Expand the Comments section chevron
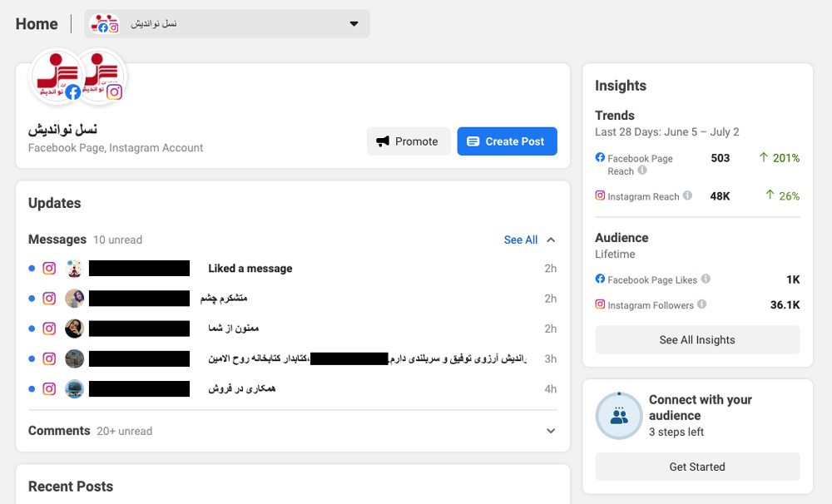This screenshot has height=504, width=832. click(551, 431)
